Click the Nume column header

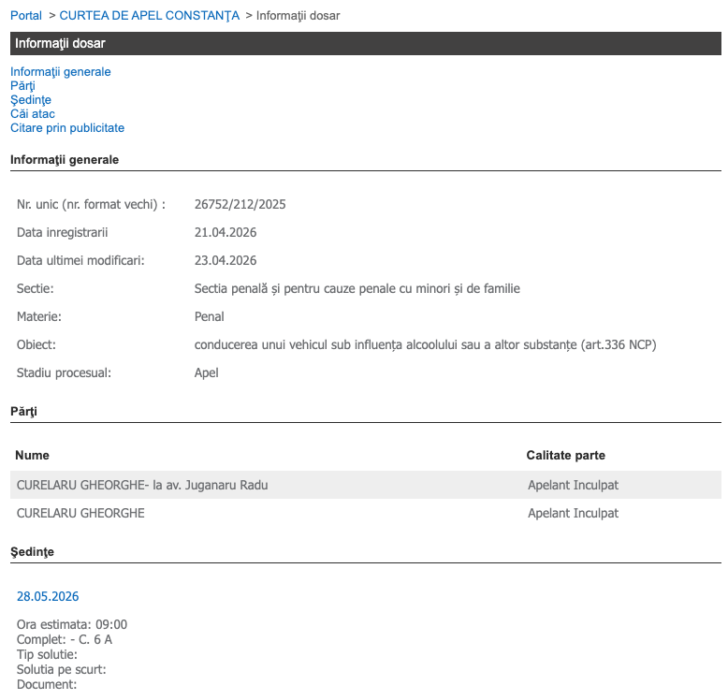tap(33, 456)
